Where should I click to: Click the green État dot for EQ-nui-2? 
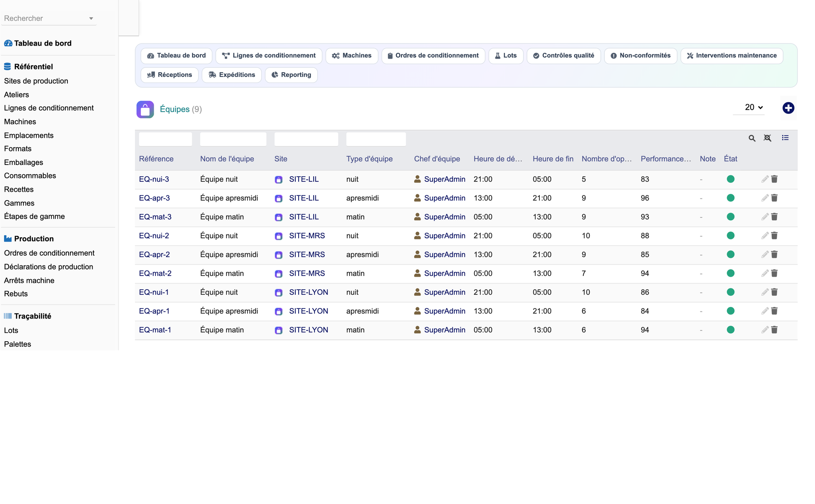tap(730, 236)
